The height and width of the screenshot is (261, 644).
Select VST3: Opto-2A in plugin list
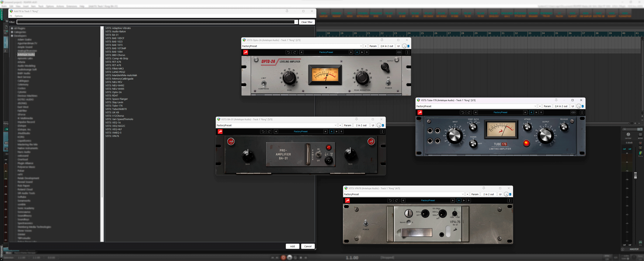click(113, 92)
